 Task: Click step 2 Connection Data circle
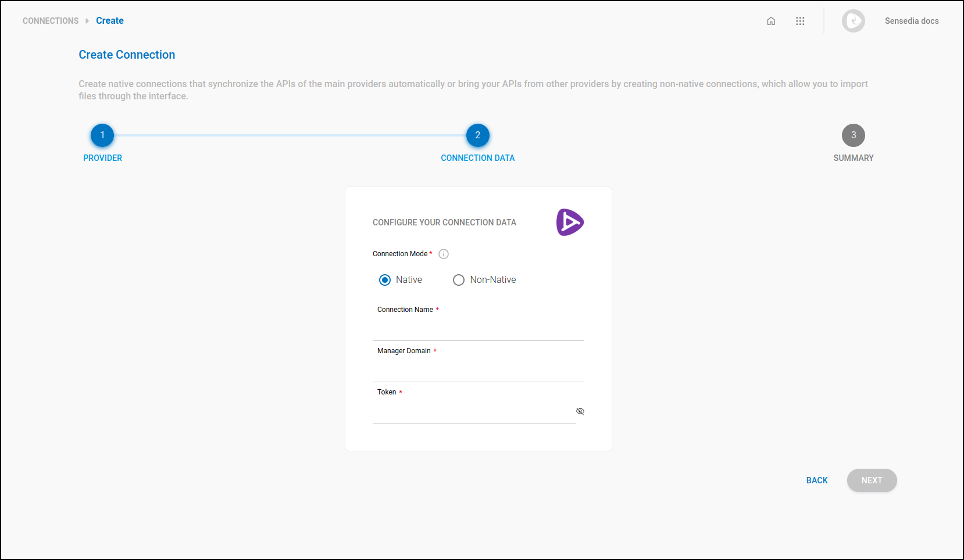coord(477,135)
